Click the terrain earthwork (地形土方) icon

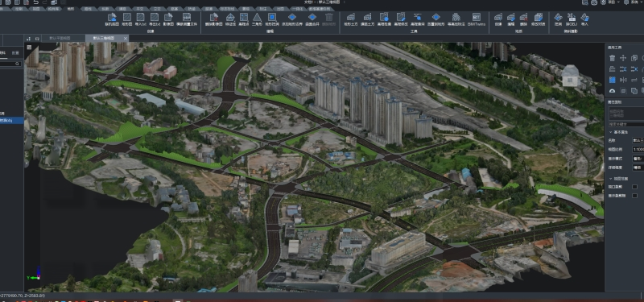pos(350,19)
